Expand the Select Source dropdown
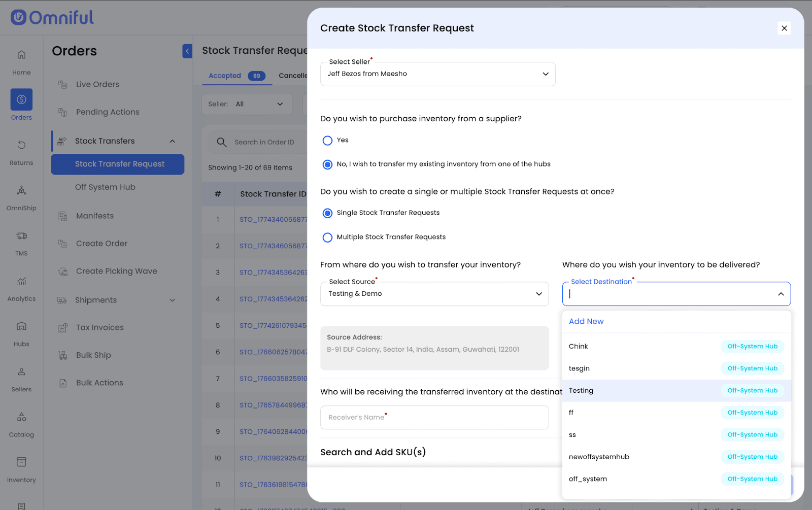 (434, 294)
